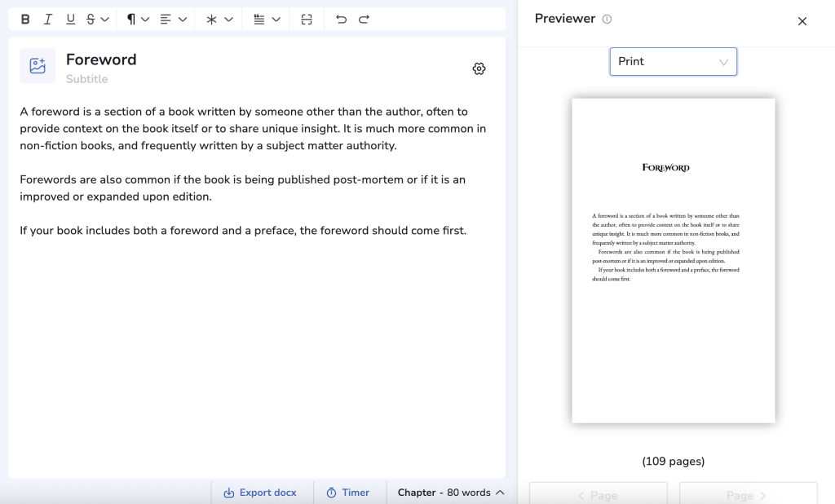835x504 pixels.
Task: Toggle underline formatting
Action: click(x=70, y=20)
